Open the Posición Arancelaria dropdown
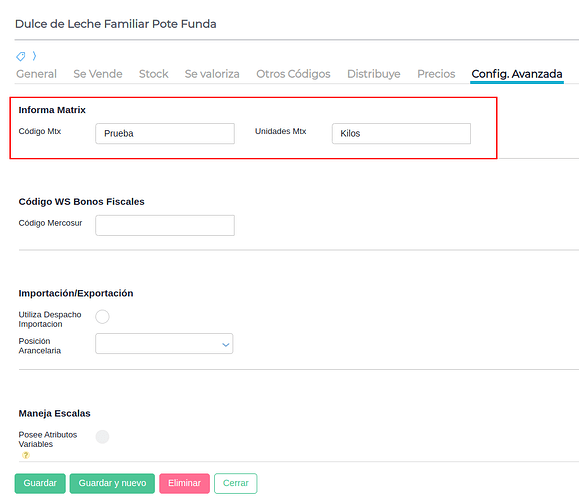579x500 pixels. point(164,344)
